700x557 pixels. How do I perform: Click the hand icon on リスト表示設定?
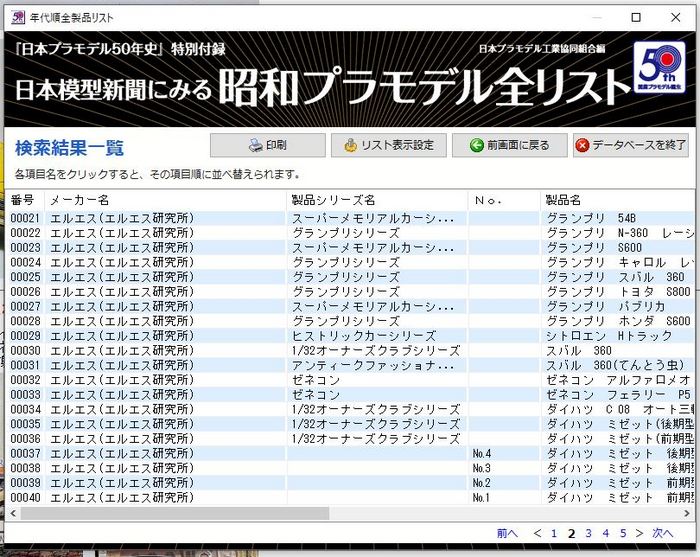[x=351, y=145]
